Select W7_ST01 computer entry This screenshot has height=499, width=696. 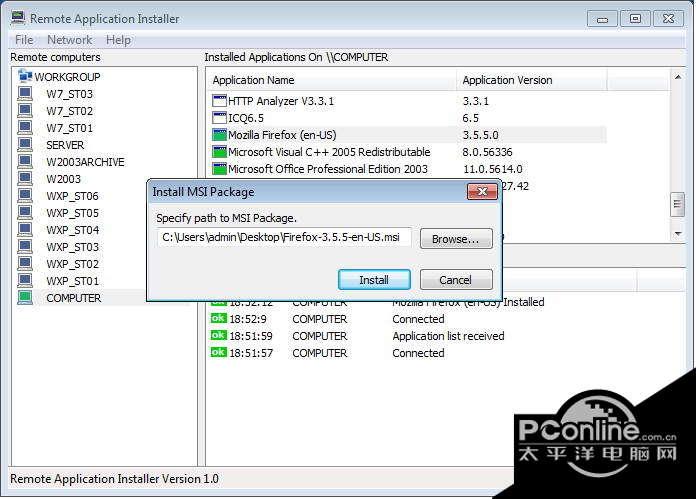(x=70, y=128)
